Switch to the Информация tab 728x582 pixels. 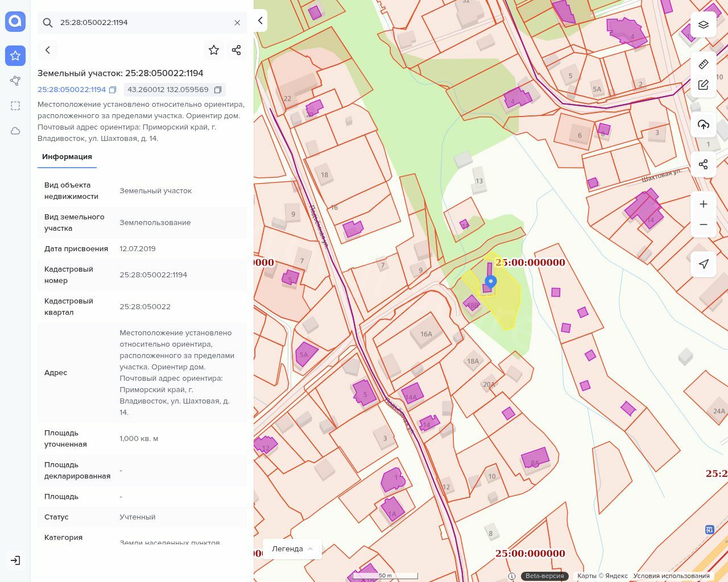67,157
